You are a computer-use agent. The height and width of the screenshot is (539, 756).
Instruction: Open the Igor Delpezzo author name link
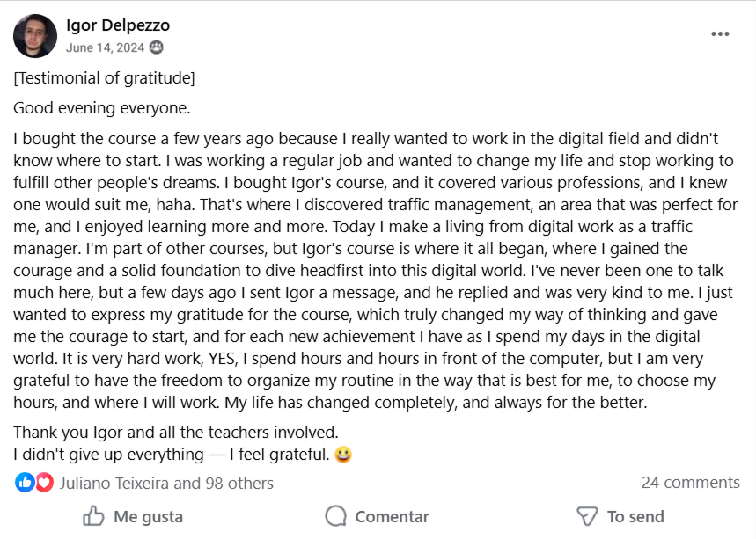(118, 25)
